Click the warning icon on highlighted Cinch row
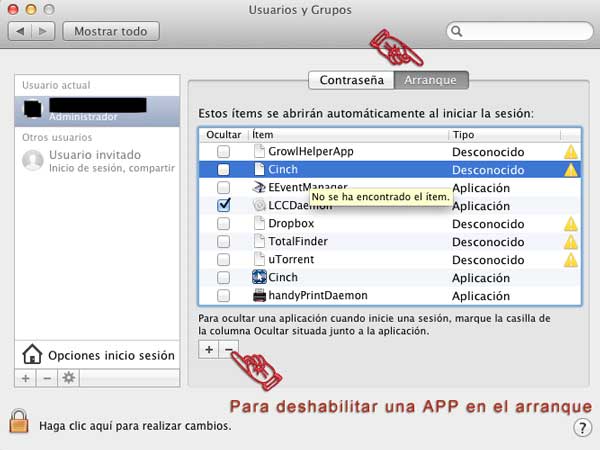 click(571, 170)
